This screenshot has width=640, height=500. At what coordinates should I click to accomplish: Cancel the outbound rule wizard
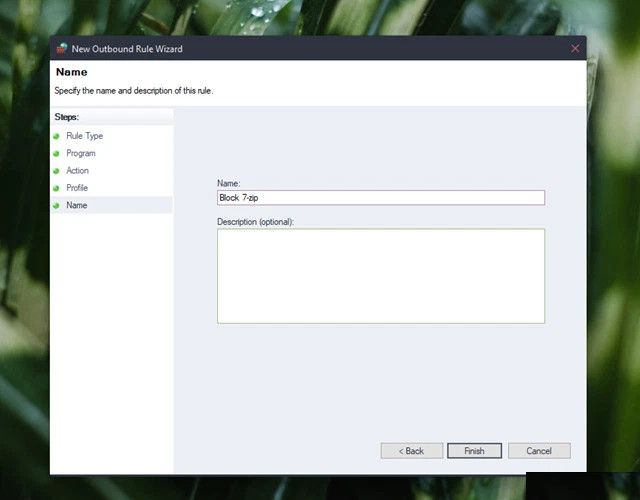click(538, 451)
